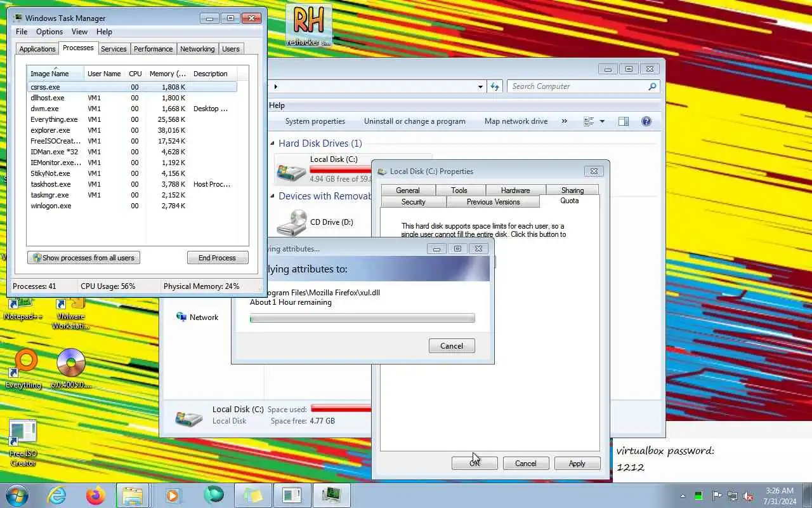The height and width of the screenshot is (508, 812).
Task: Click the breadcrumb arrow in Explorer address bar
Action: coord(275,86)
